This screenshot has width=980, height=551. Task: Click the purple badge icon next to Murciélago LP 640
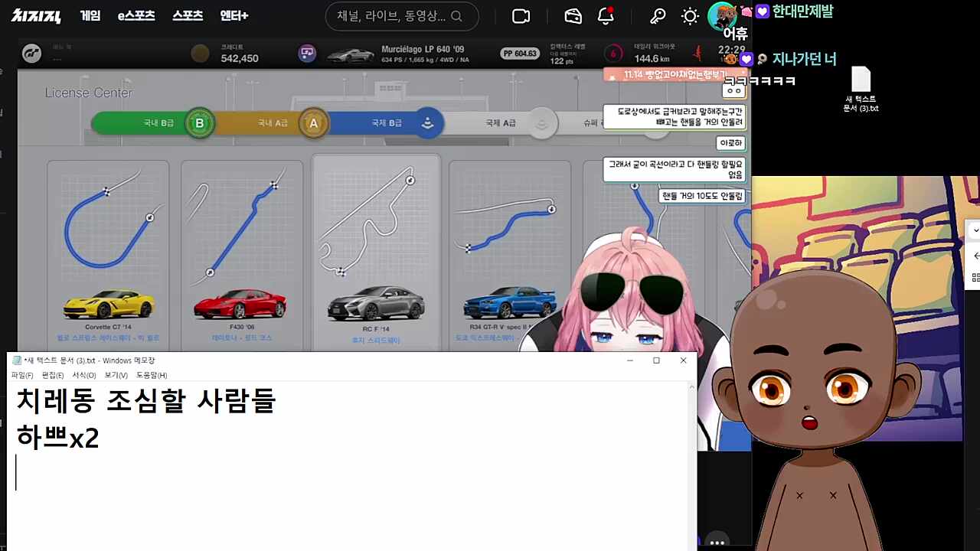click(307, 53)
